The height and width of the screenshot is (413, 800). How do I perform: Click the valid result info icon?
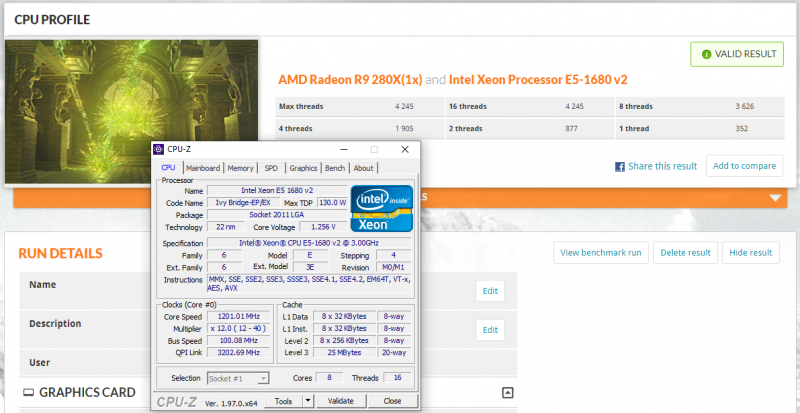[x=706, y=55]
